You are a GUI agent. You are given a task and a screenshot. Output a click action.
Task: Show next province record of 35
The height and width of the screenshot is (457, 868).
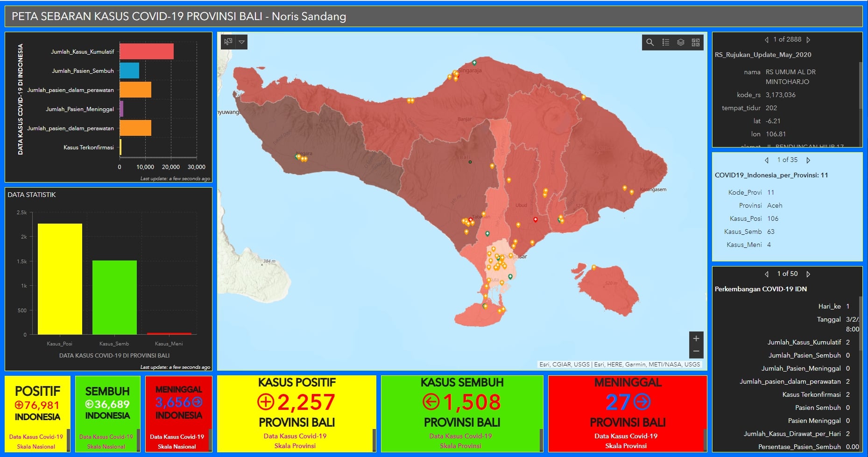[808, 160]
